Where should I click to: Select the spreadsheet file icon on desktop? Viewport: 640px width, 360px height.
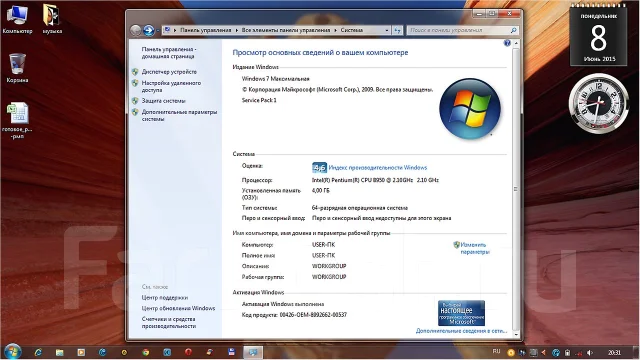pyautogui.click(x=17, y=120)
